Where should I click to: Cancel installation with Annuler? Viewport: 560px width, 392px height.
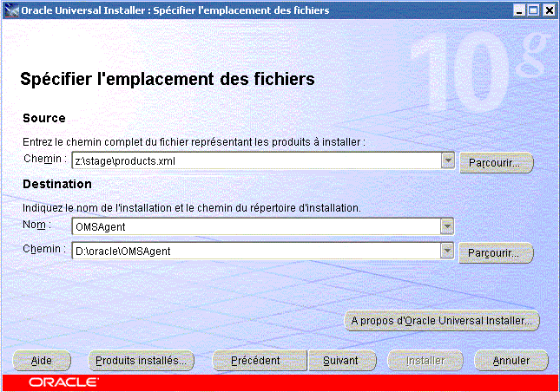pos(511,360)
